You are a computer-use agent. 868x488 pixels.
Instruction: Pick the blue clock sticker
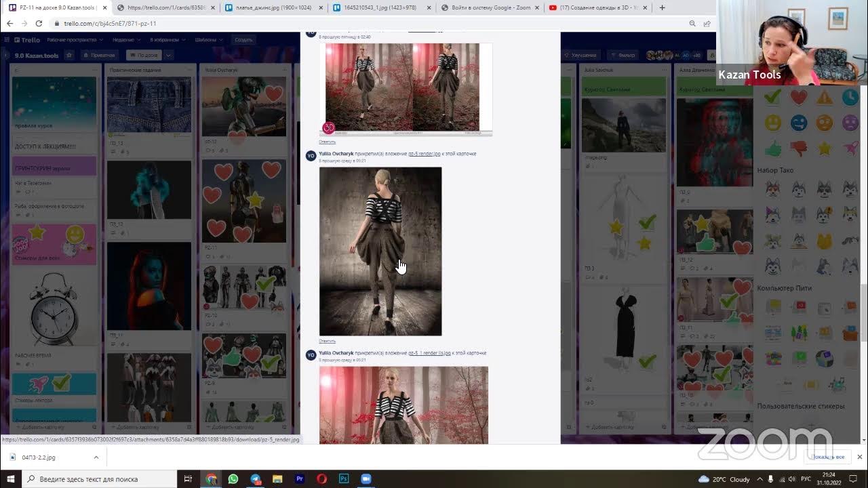point(850,97)
